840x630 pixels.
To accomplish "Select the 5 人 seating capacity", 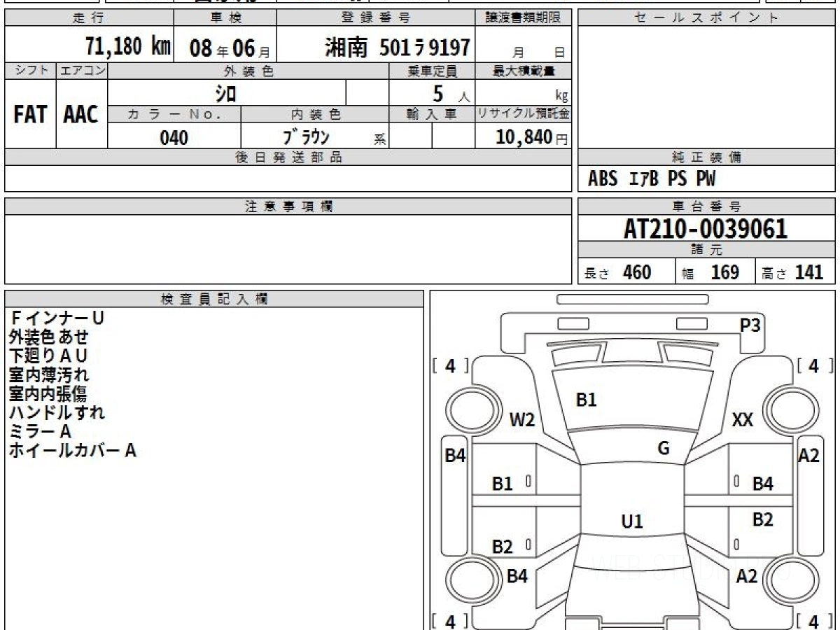I will [451, 93].
